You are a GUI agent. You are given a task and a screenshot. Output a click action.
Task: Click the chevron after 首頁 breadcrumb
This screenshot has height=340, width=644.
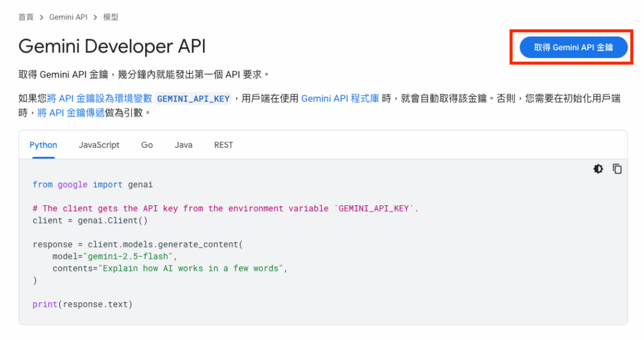[x=42, y=17]
